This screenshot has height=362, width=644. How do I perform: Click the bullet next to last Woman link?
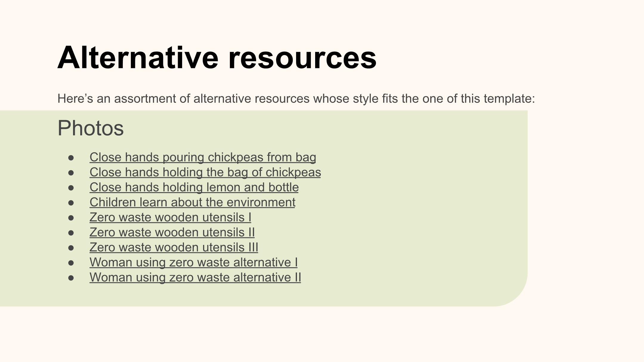[71, 278]
